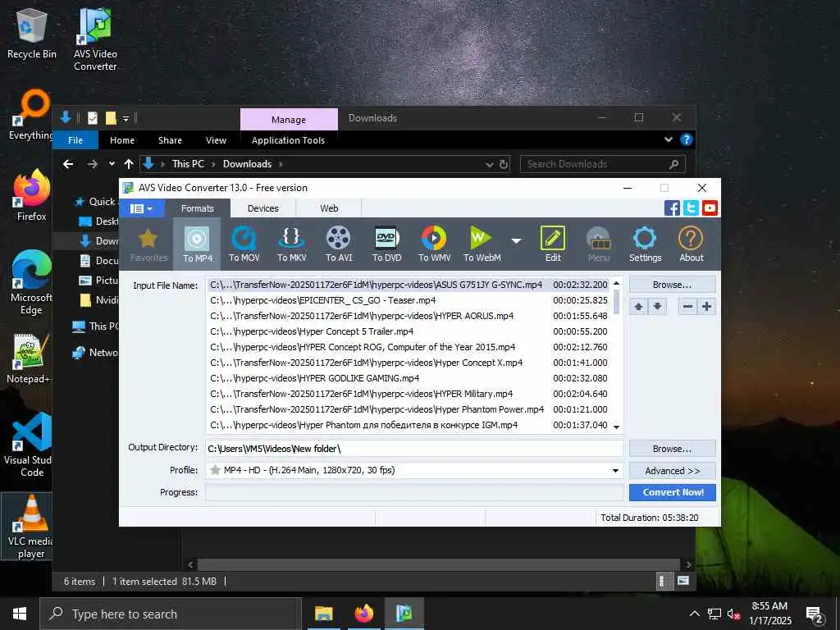The width and height of the screenshot is (840, 630).
Task: Switch to the Devices tab
Action: 263,208
